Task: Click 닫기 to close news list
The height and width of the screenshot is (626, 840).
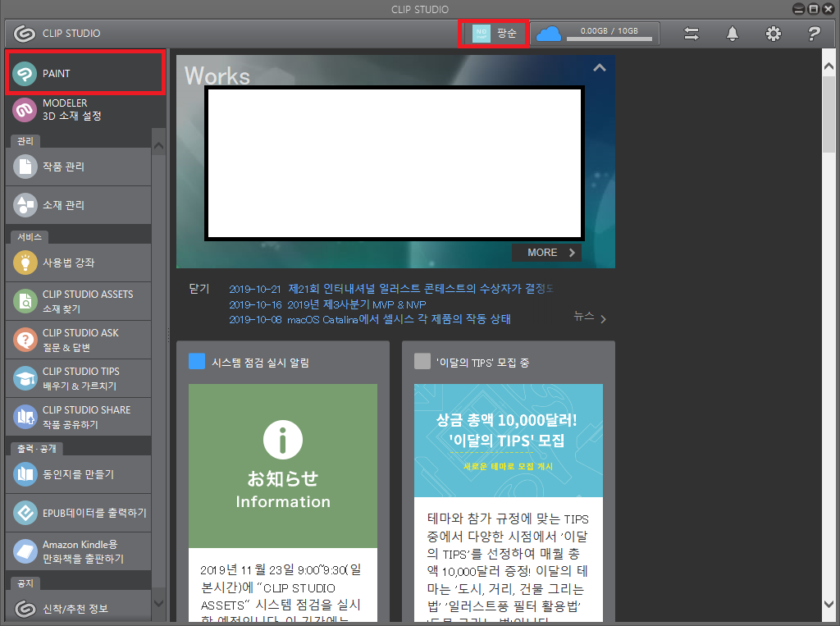Action: point(199,288)
